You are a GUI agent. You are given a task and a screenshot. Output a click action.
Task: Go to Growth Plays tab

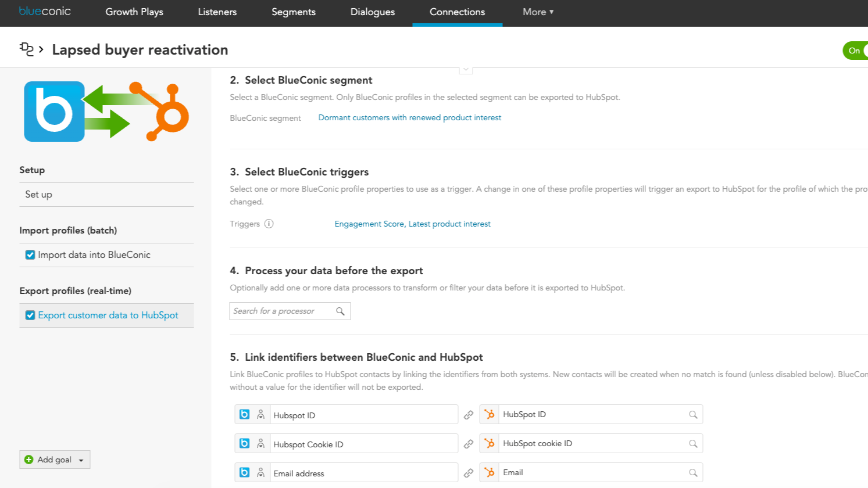tap(134, 12)
